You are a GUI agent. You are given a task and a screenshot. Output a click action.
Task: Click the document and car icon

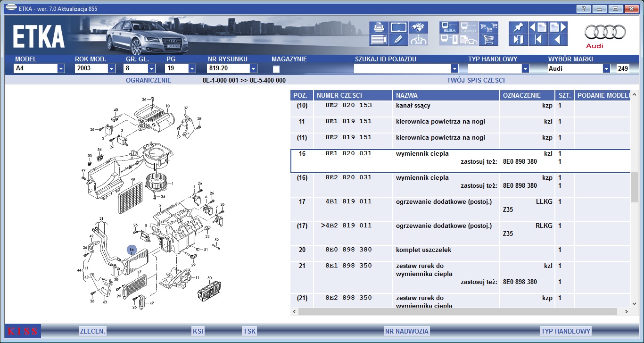click(469, 40)
